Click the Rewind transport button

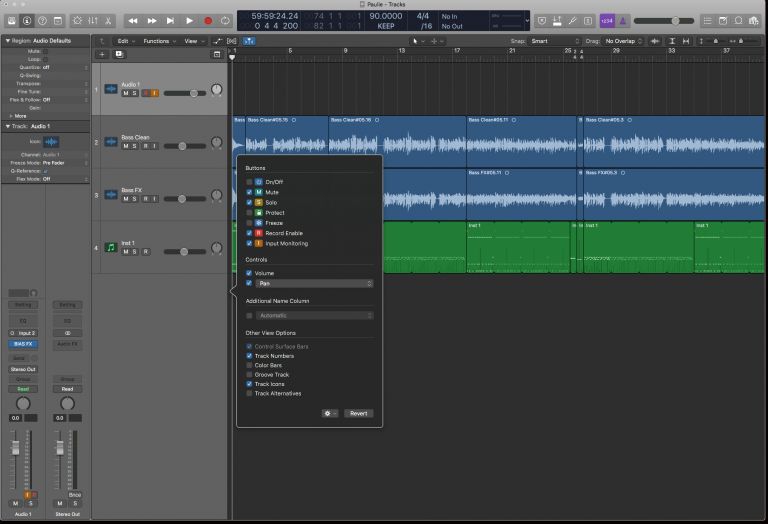tap(133, 21)
